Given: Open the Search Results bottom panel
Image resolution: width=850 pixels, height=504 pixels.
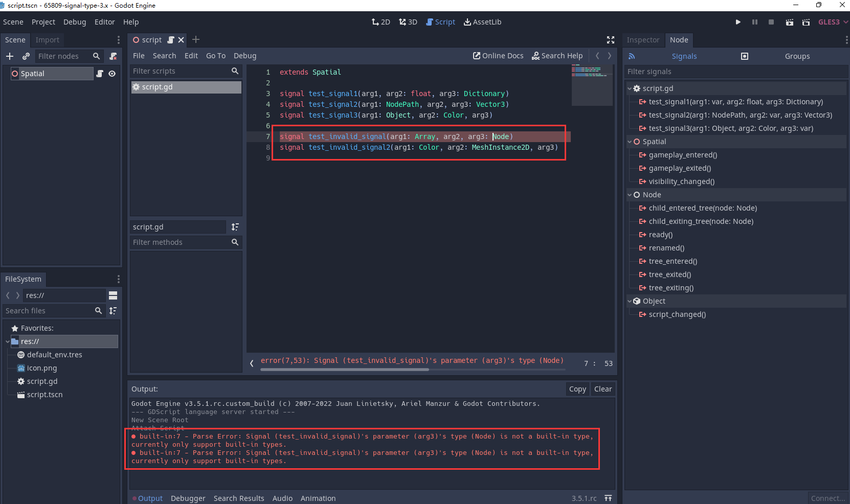Looking at the screenshot, I should [239, 498].
